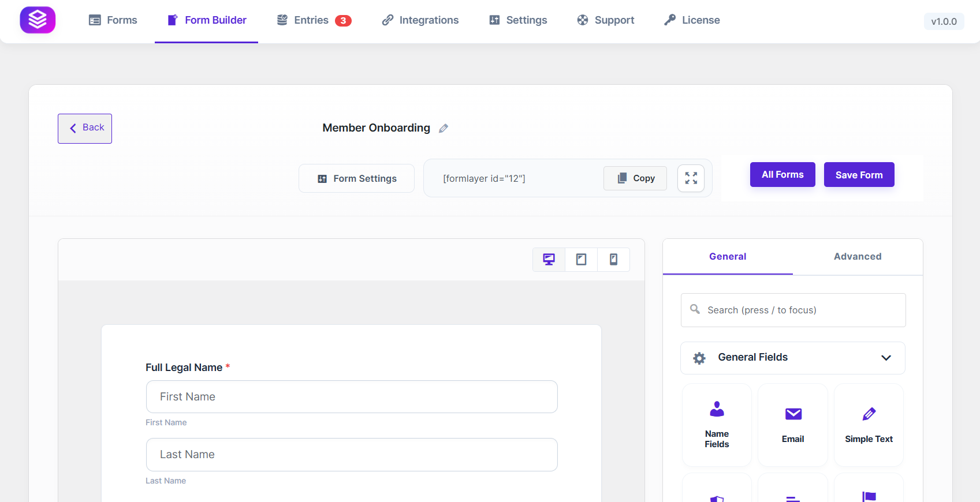Add a Name Fields element
Screen dimensions: 980x502
coord(717,425)
